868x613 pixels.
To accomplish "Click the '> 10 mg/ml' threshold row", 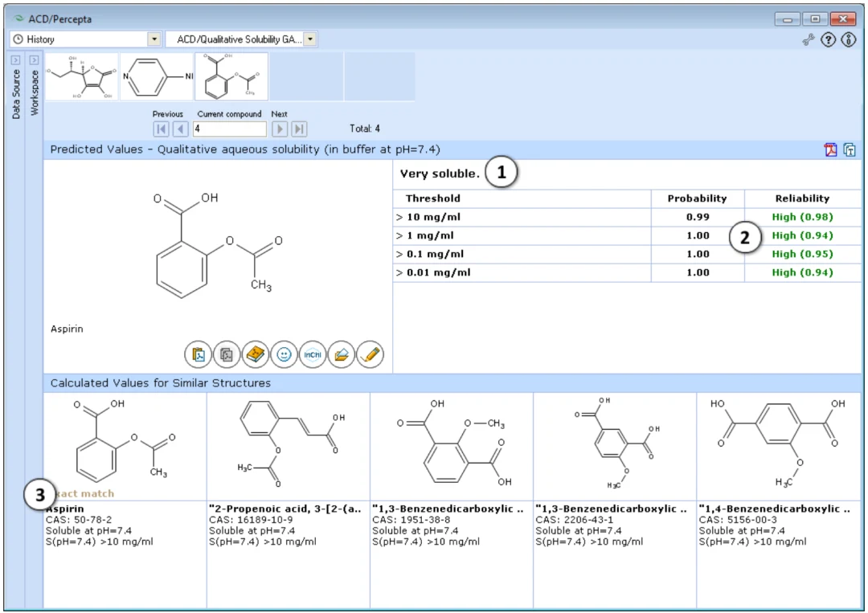I will click(x=627, y=218).
